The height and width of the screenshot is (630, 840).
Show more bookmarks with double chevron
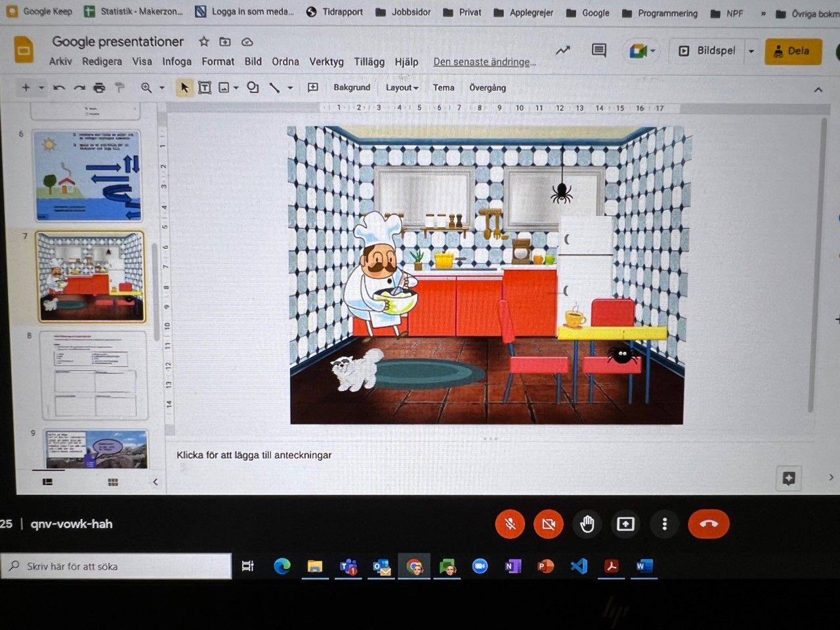(763, 13)
